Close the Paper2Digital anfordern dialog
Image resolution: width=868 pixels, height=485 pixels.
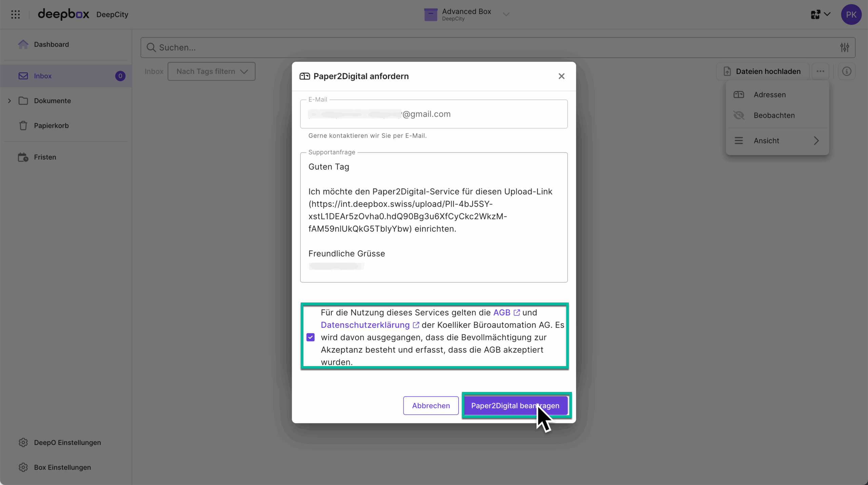pos(561,76)
